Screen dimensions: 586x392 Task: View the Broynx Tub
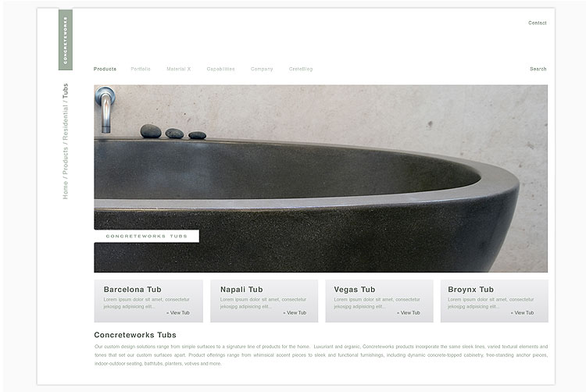(522, 313)
